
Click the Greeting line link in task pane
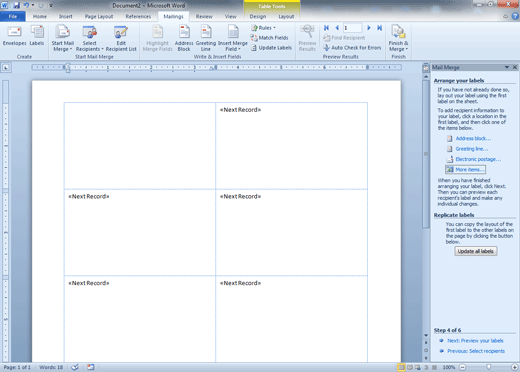(472, 149)
